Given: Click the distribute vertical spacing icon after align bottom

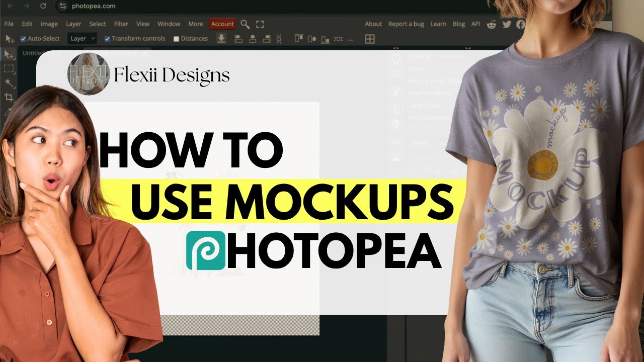Looking at the screenshot, I should [339, 39].
